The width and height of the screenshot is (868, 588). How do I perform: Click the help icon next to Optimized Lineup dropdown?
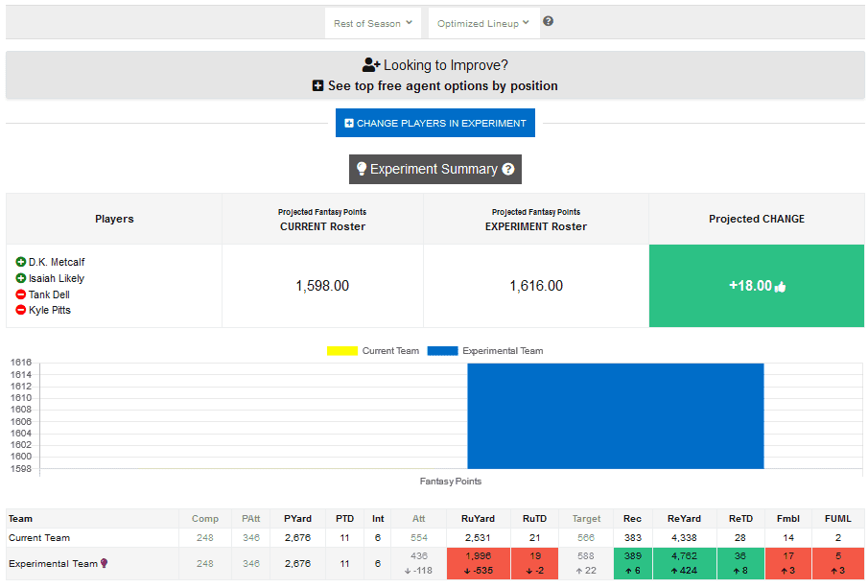[548, 19]
